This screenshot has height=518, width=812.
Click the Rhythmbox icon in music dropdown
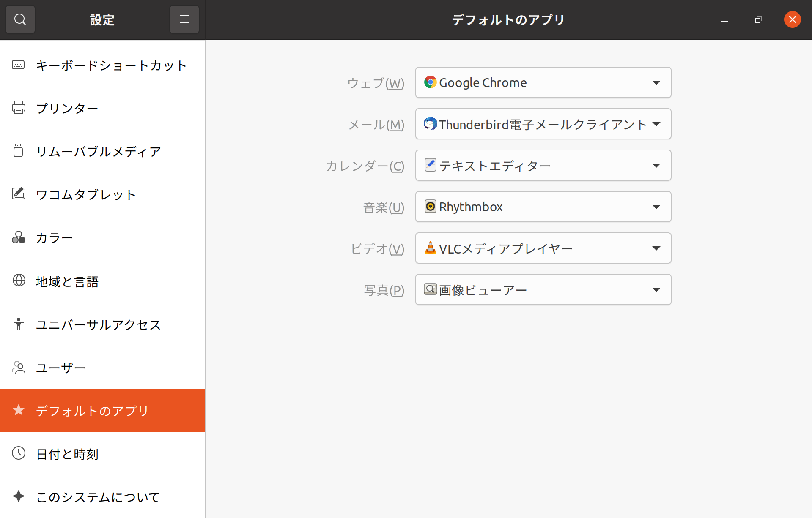point(430,206)
